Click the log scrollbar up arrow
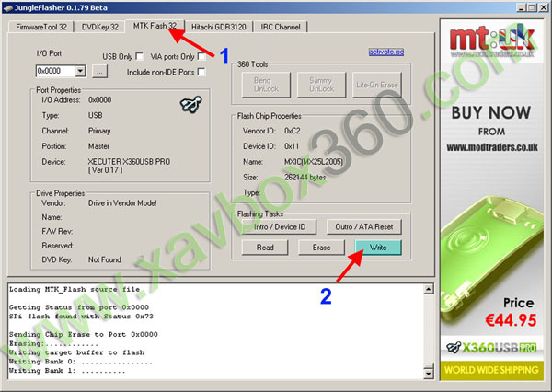552x392 pixels. [x=428, y=289]
